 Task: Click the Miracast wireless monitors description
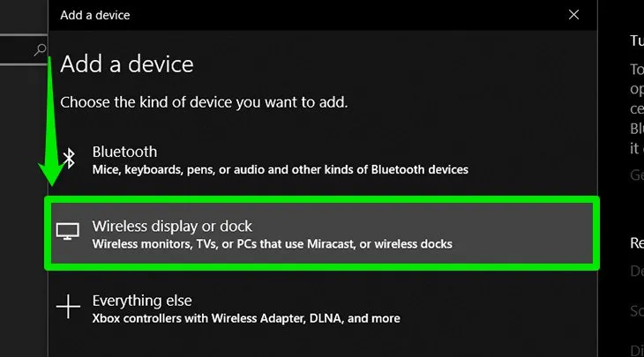pyautogui.click(x=272, y=243)
